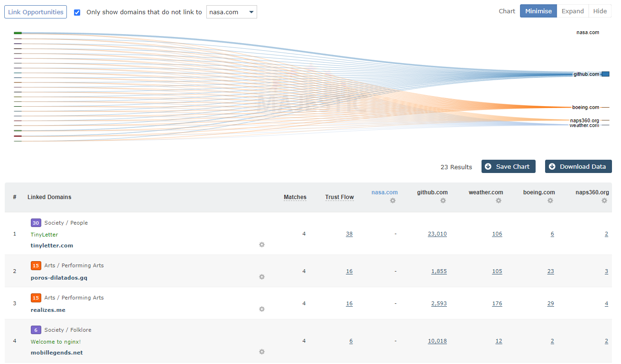Click the Save Chart button
Viewport: 621px width, 364px height.
(508, 166)
